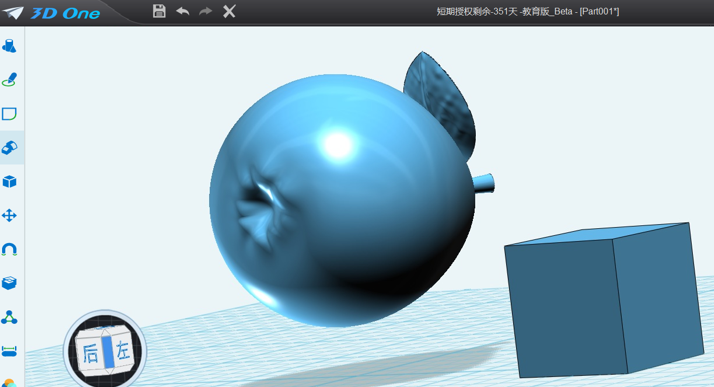Open the basic primitives tool in sidebar

point(10,46)
